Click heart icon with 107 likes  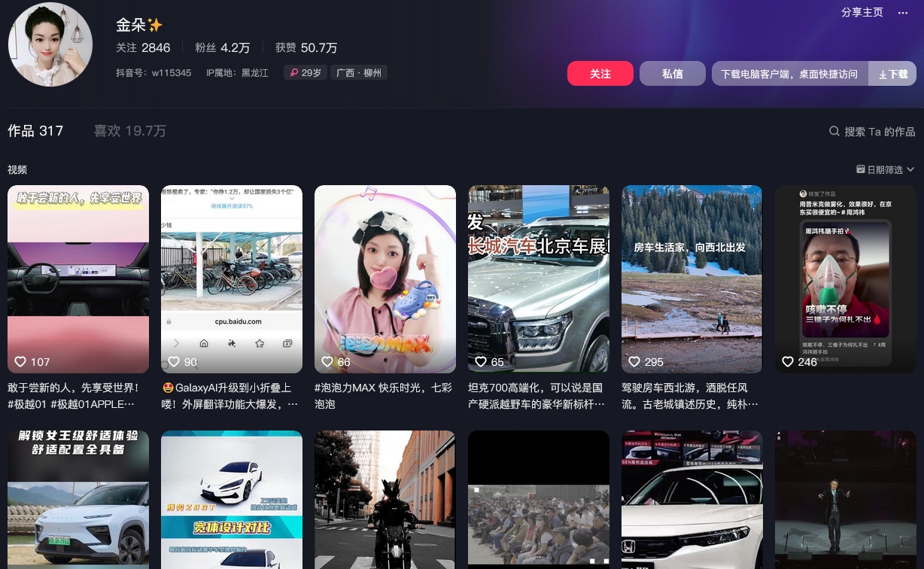point(21,362)
